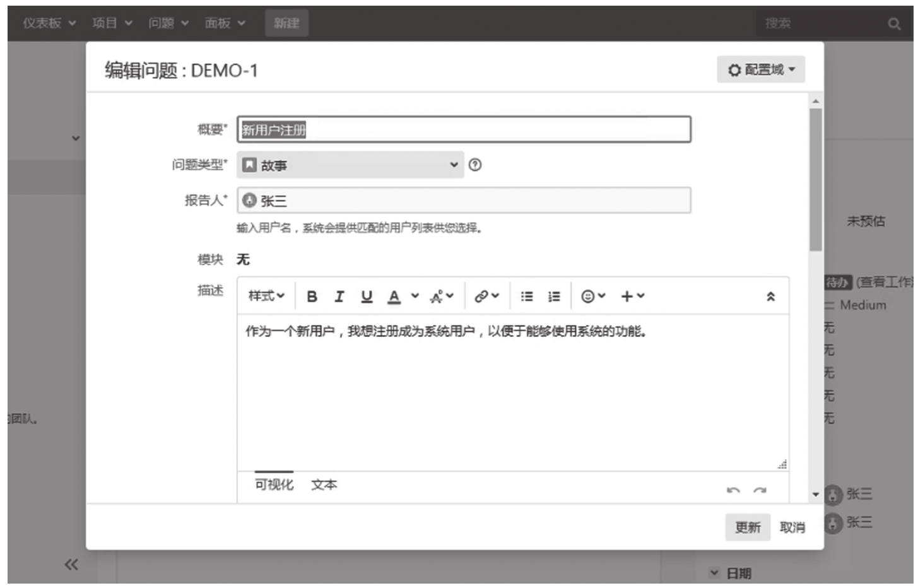Click 取消 to cancel editing

coord(792,527)
